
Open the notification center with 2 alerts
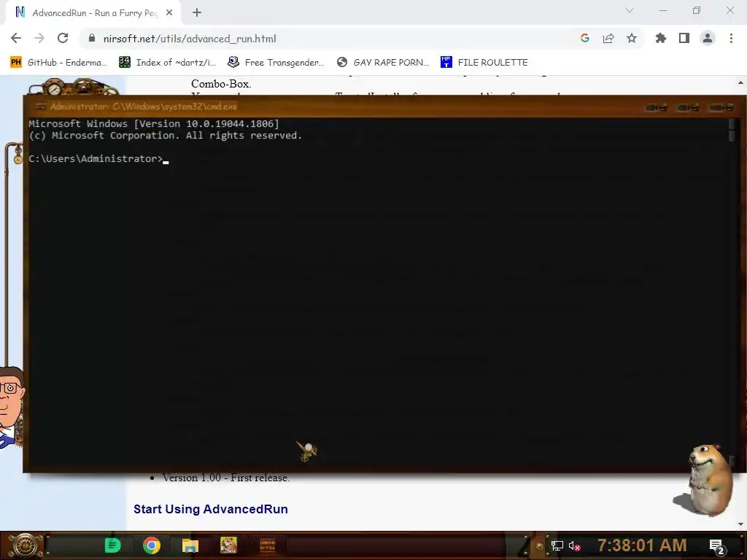tap(717, 546)
